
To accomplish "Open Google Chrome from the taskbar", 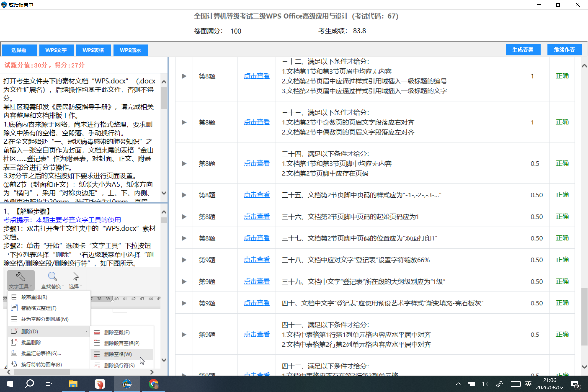I will pyautogui.click(x=154, y=384).
